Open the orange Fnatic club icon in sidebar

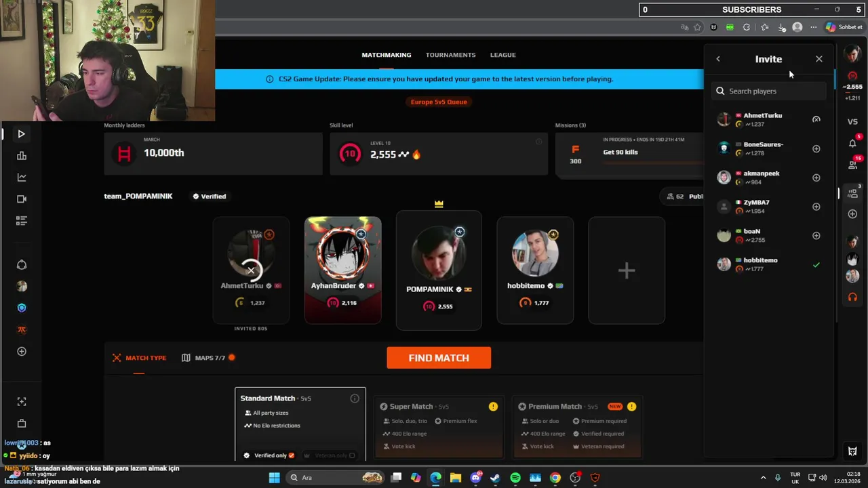tap(22, 329)
